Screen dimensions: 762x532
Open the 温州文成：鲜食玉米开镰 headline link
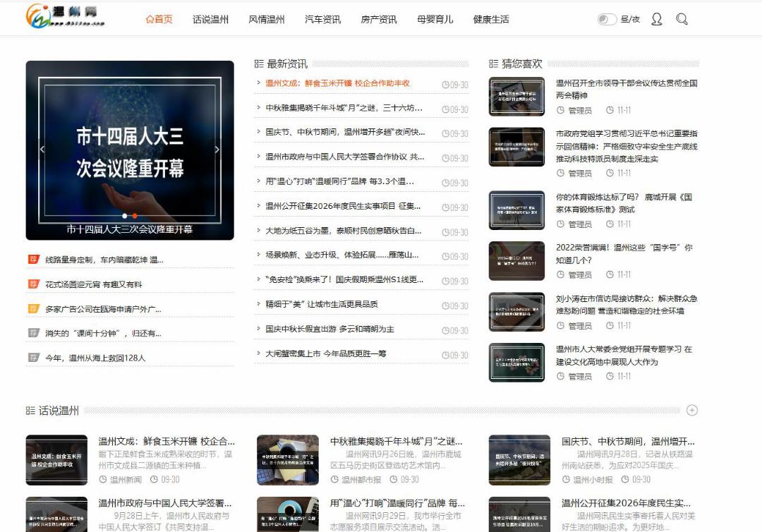337,83
